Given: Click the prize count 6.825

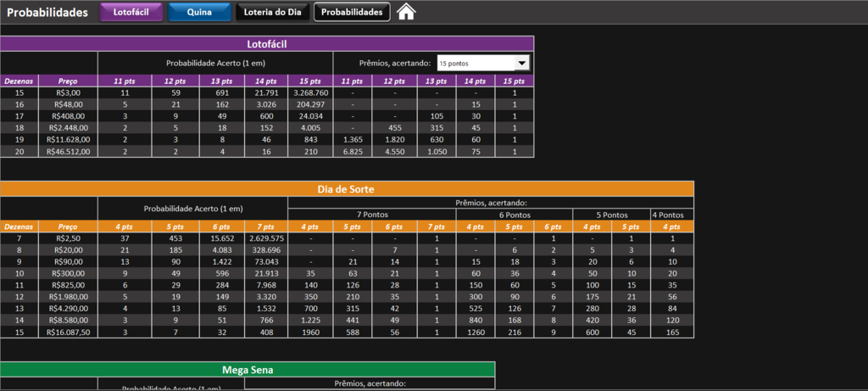Looking at the screenshot, I should [353, 151].
